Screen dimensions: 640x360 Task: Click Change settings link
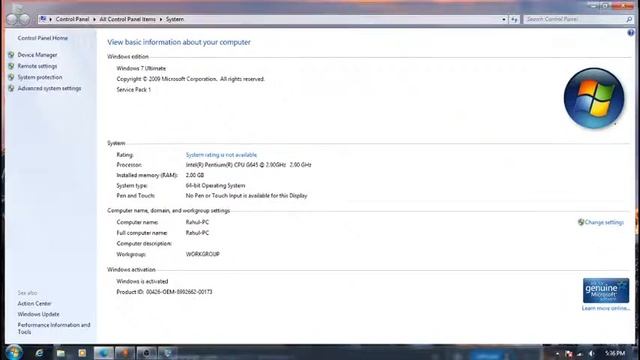pos(604,222)
